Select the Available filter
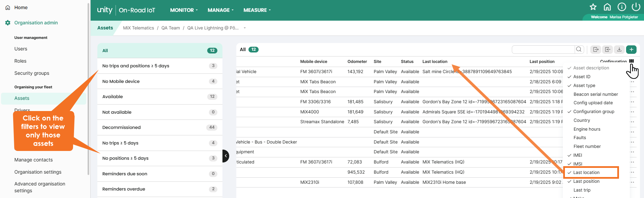This screenshot has height=198, width=644. pos(160,97)
